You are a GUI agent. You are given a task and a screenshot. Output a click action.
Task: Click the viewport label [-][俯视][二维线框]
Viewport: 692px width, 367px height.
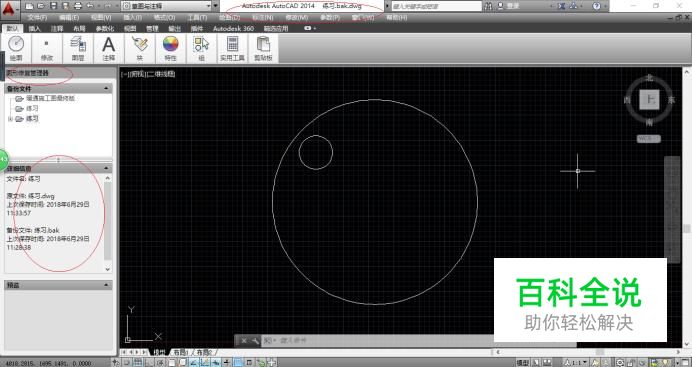pos(148,74)
